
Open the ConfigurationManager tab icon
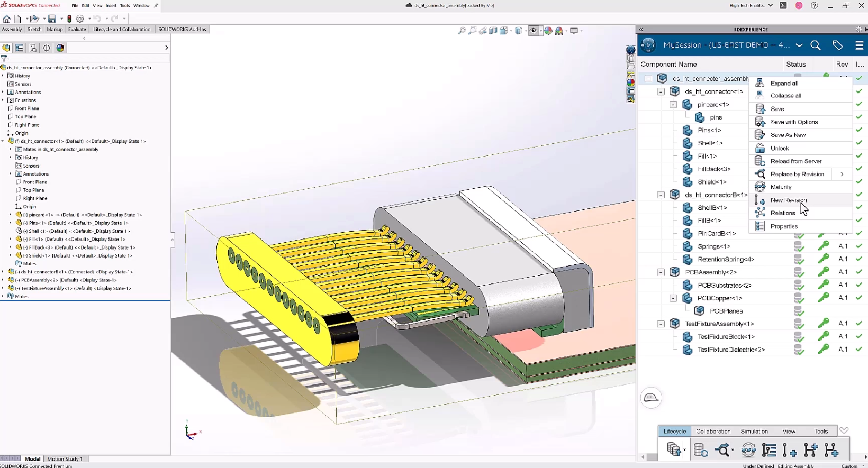point(33,48)
